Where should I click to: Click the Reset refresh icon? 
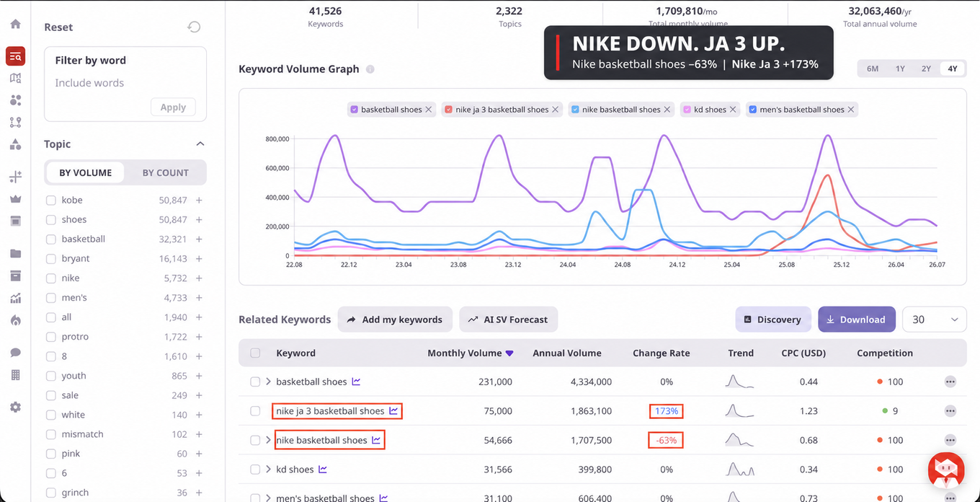pyautogui.click(x=194, y=27)
